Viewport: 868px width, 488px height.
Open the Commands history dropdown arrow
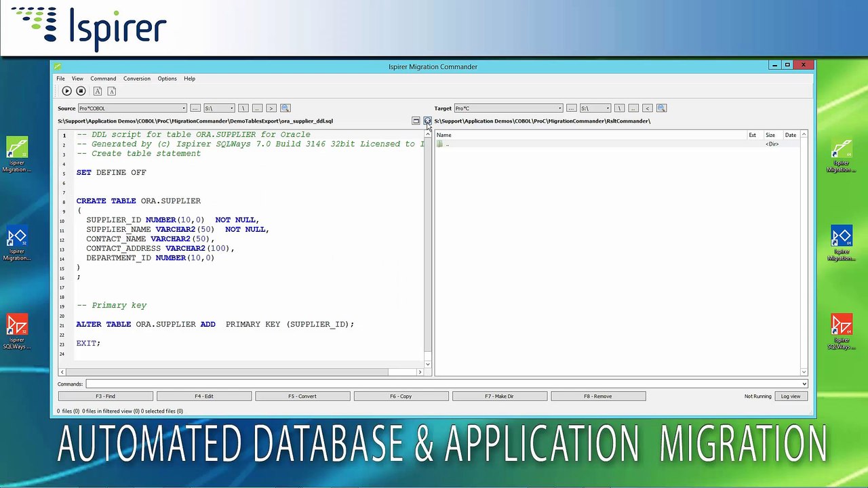pos(804,384)
